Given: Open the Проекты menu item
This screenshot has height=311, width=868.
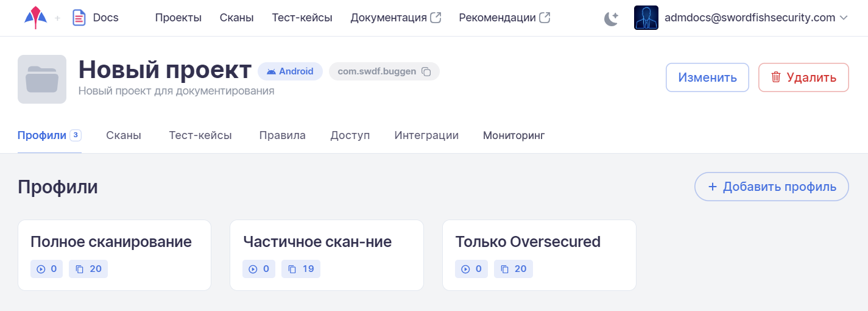Looking at the screenshot, I should click(178, 18).
